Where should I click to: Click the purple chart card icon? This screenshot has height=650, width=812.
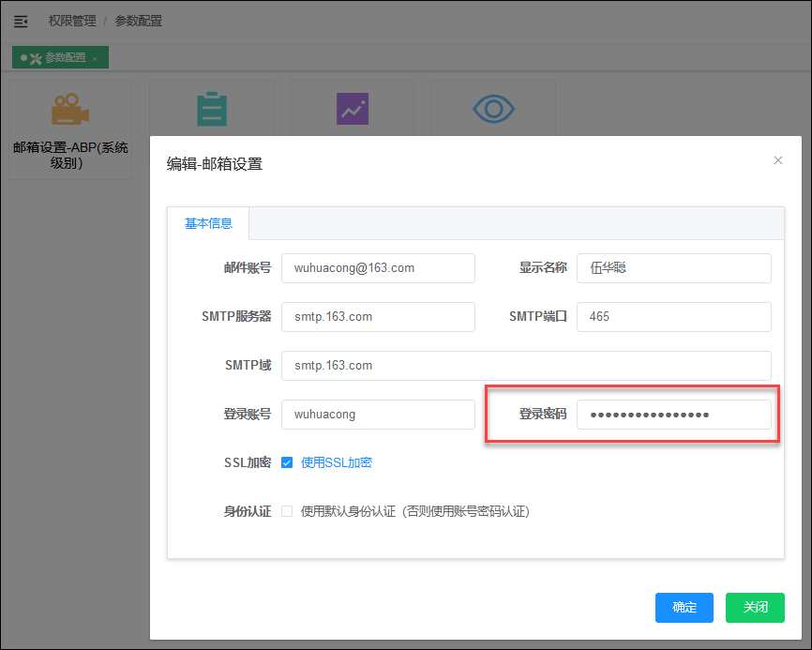pos(353,109)
